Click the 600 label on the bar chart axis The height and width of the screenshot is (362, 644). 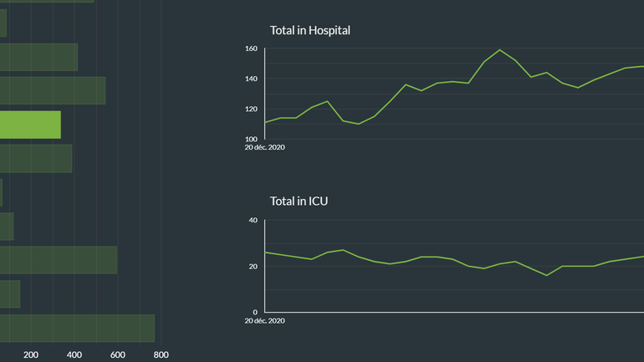(x=118, y=354)
